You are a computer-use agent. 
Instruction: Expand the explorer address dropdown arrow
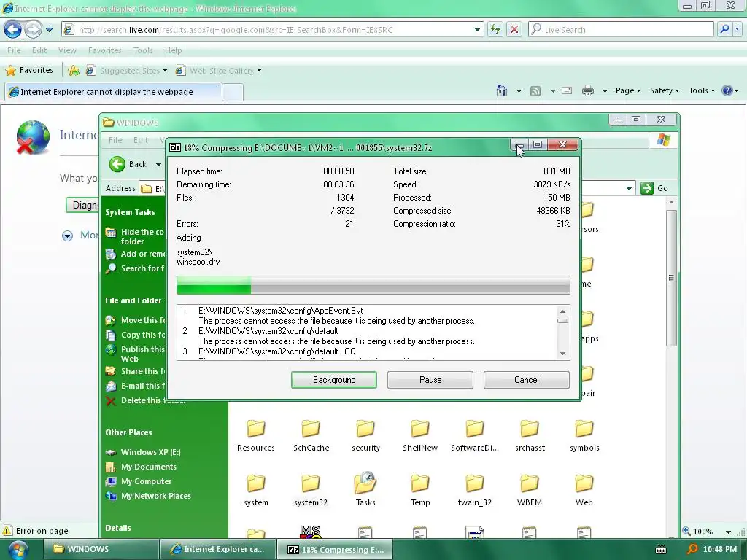tap(629, 188)
